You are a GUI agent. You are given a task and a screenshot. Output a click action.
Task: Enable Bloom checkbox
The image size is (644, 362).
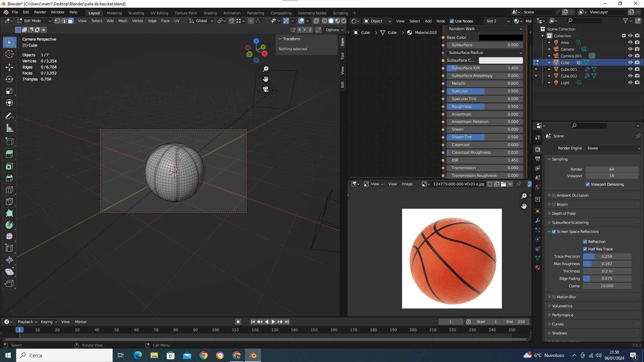coord(554,204)
